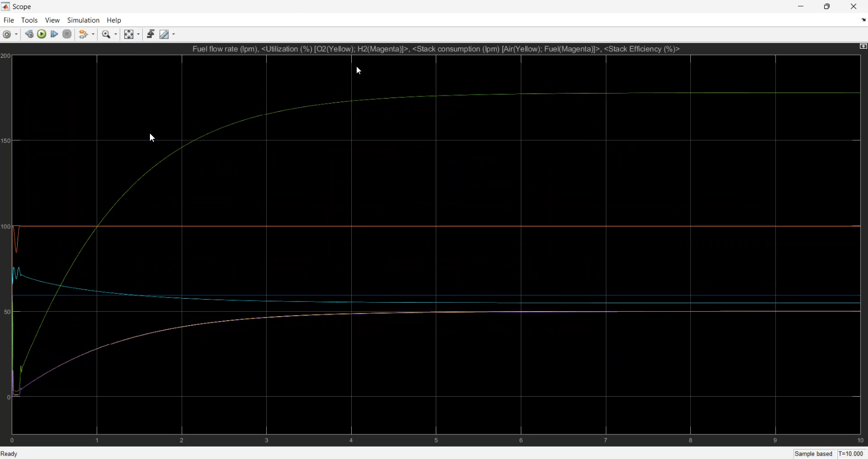The width and height of the screenshot is (868, 459).
Task: Run the simulation with the green Play button
Action: (x=42, y=34)
